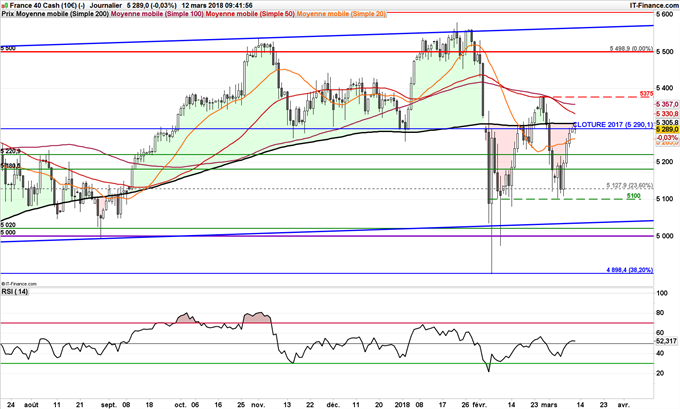The height and width of the screenshot is (409, 680).
Task: Click the 5 200 tick on the price scale
Action: (665, 162)
